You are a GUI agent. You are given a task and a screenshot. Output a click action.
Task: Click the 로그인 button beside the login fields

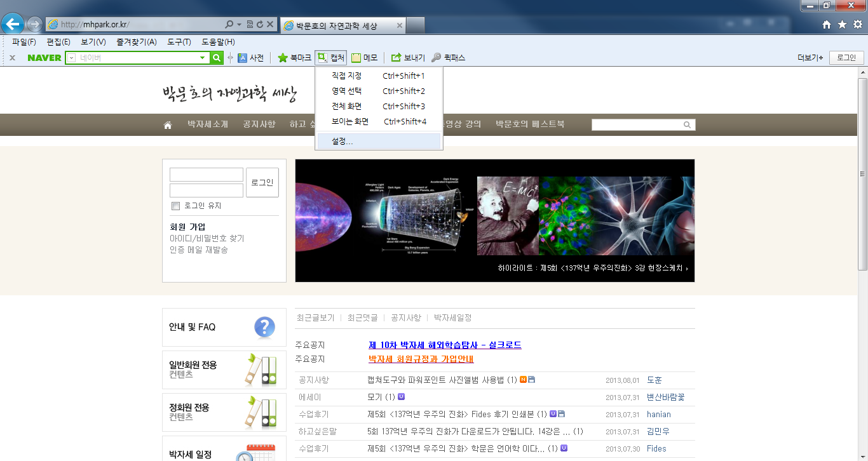click(262, 183)
